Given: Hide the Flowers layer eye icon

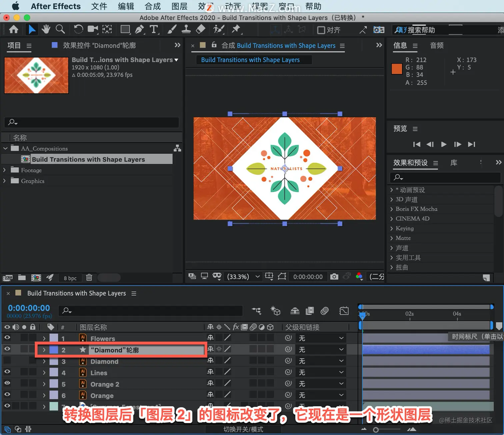Looking at the screenshot, I should (x=7, y=338).
